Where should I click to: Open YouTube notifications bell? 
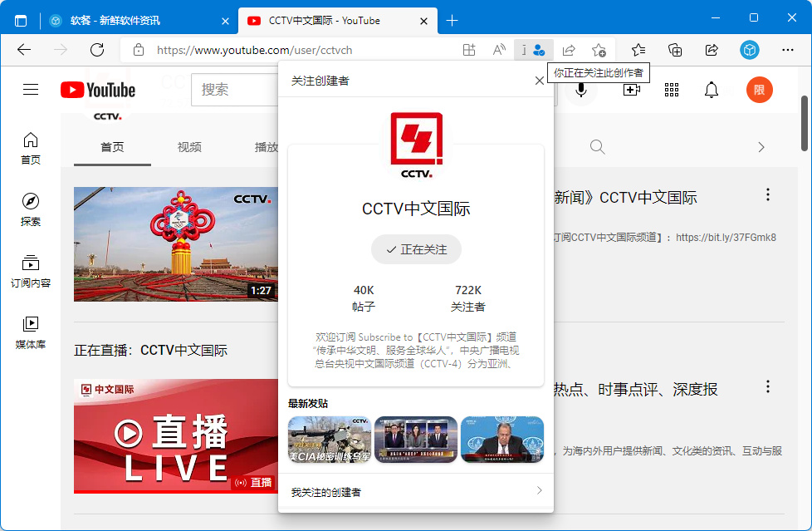(712, 90)
